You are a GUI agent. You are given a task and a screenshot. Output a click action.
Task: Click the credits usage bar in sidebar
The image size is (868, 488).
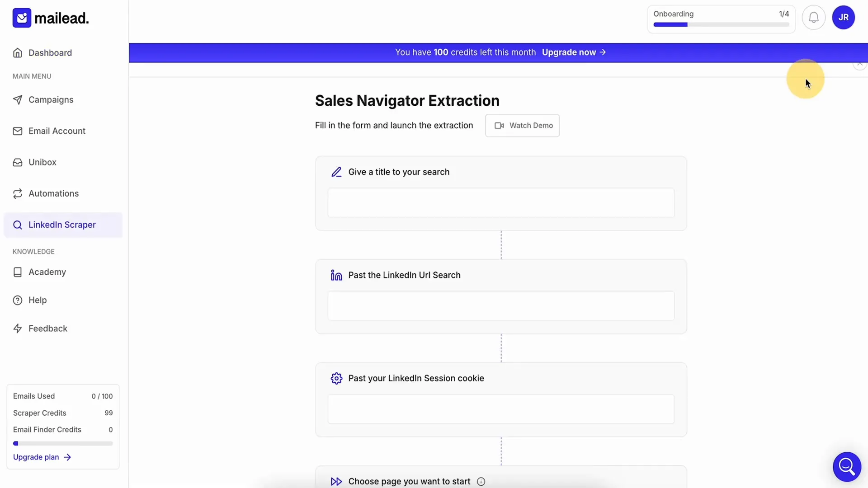(x=63, y=444)
